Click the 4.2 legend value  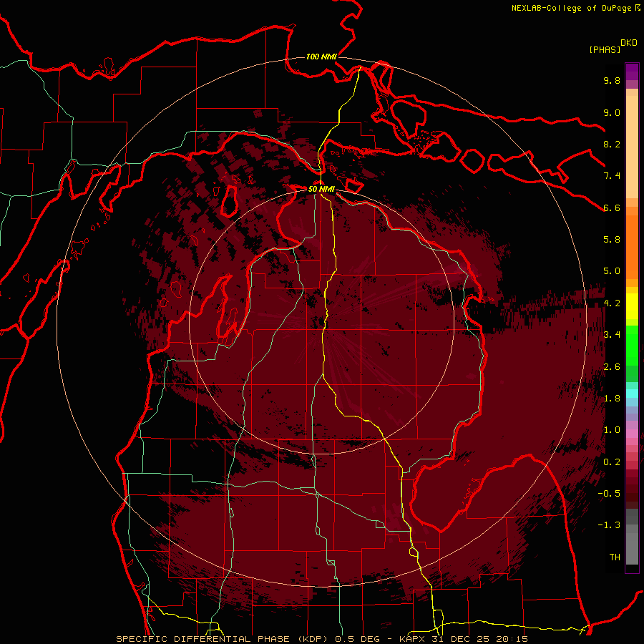612,303
